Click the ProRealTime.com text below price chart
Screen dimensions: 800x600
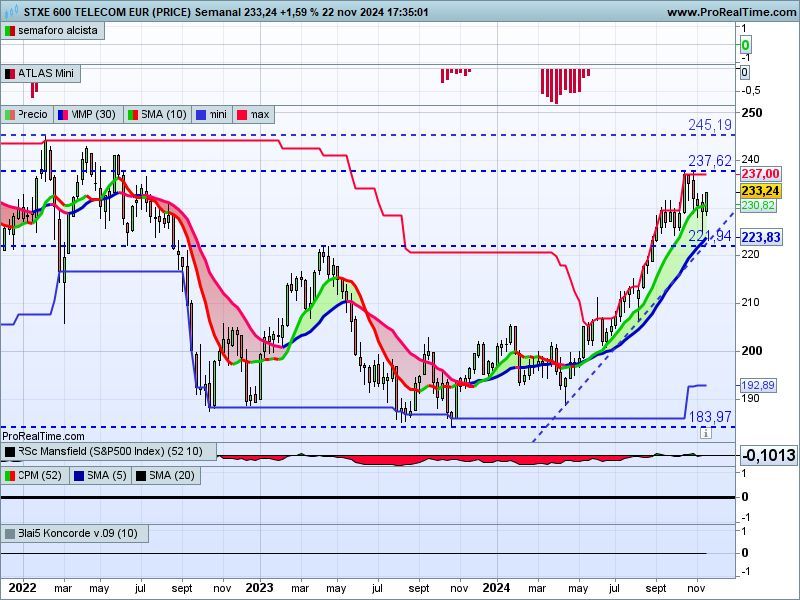(x=43, y=437)
